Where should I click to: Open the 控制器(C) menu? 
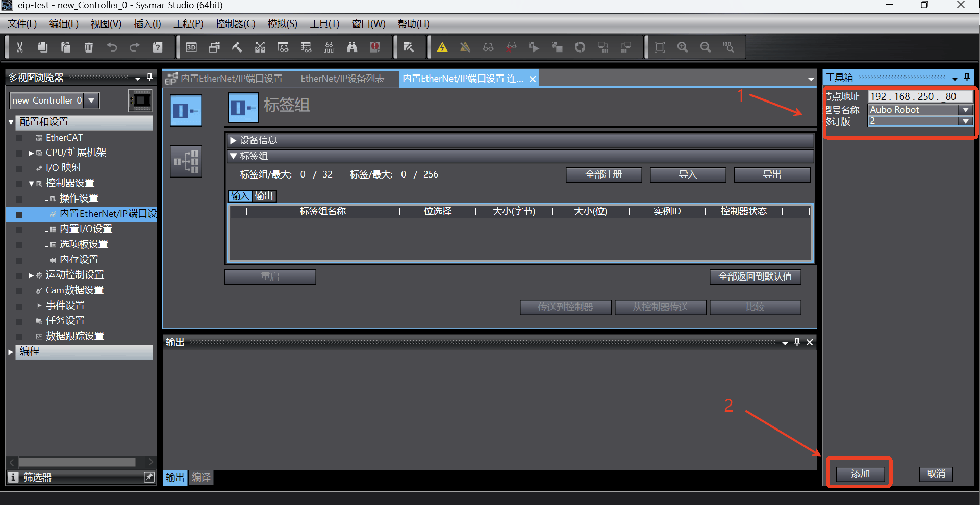click(x=235, y=24)
